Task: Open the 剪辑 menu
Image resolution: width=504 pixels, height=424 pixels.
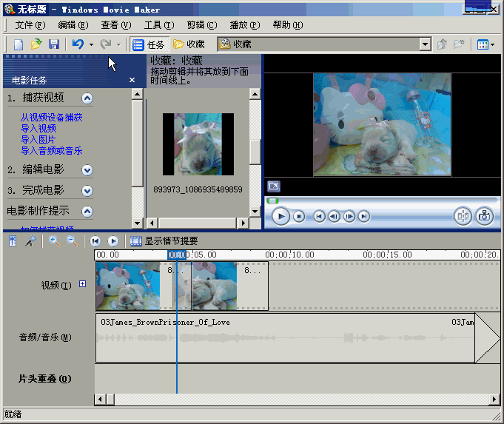Action: pyautogui.click(x=201, y=25)
